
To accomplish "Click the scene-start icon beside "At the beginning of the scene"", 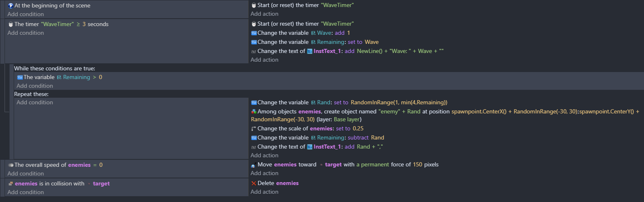I will coord(11,6).
